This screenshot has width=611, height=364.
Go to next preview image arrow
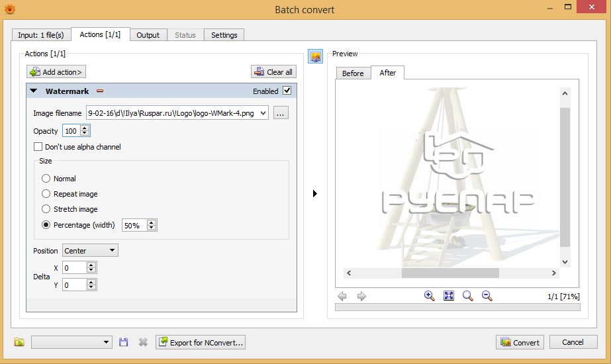tap(361, 296)
